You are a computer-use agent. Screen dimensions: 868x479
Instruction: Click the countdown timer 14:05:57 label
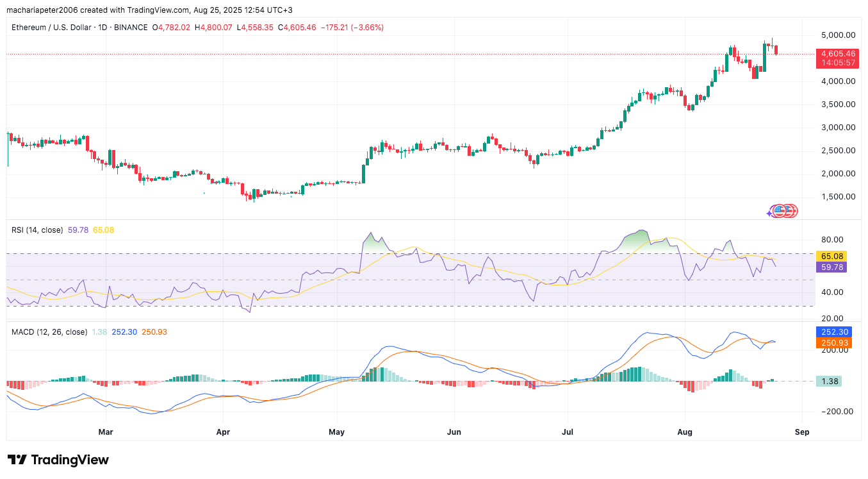click(x=839, y=63)
